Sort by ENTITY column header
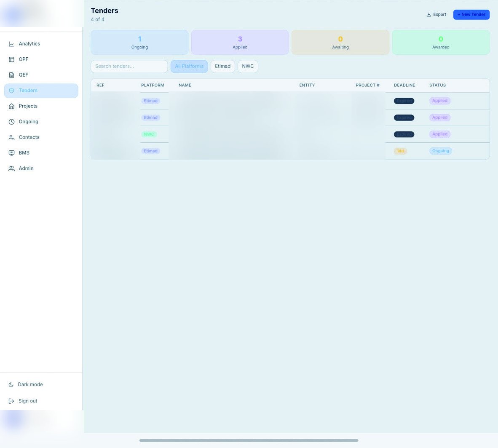 tap(307, 85)
